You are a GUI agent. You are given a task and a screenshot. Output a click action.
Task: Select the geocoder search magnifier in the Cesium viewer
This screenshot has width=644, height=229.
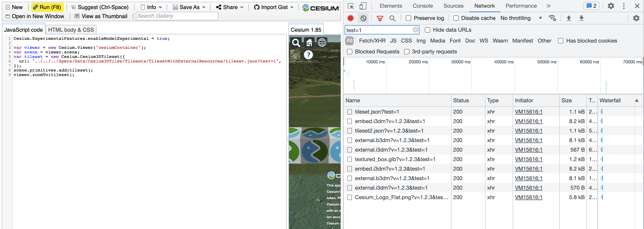point(296,43)
